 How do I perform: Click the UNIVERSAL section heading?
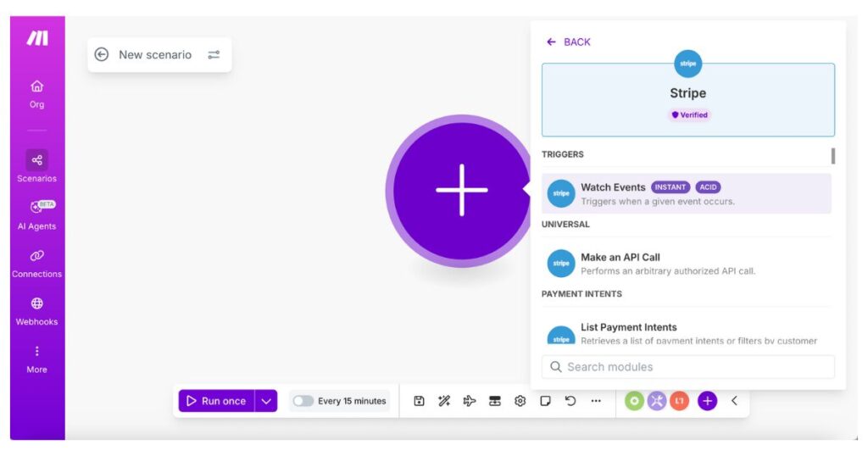pyautogui.click(x=565, y=224)
